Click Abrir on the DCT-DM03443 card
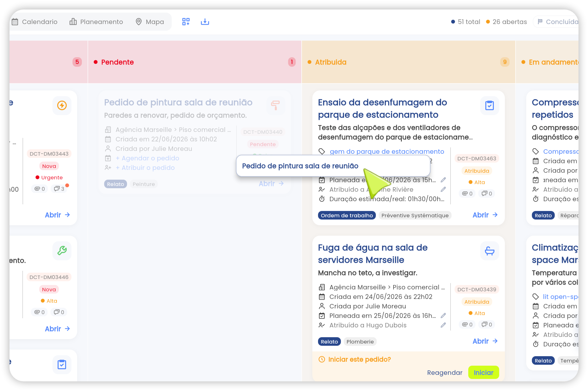This screenshot has height=391, width=588. [57, 215]
